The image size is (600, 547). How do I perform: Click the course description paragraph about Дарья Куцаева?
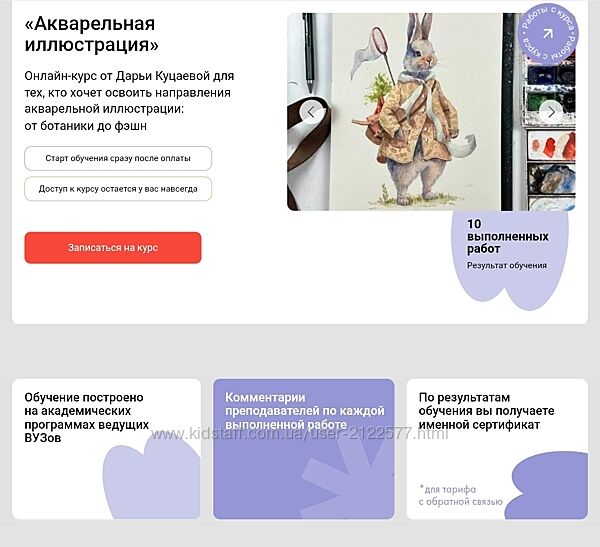pyautogui.click(x=129, y=101)
